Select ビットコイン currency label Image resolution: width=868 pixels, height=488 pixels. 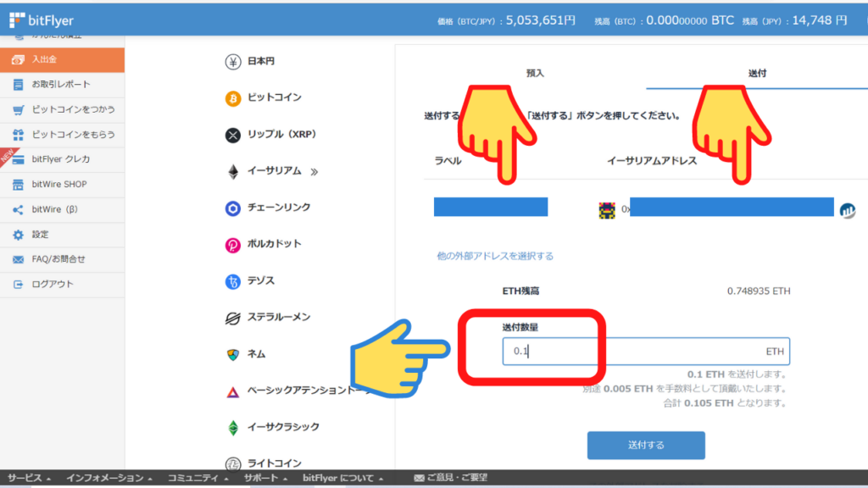click(x=275, y=97)
